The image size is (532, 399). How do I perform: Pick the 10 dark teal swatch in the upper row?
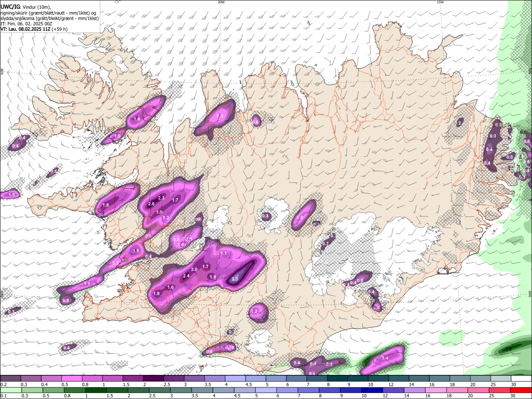coord(378,379)
